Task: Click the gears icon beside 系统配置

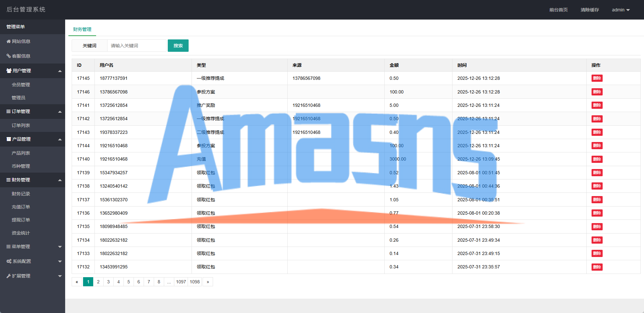Action: tap(9, 261)
